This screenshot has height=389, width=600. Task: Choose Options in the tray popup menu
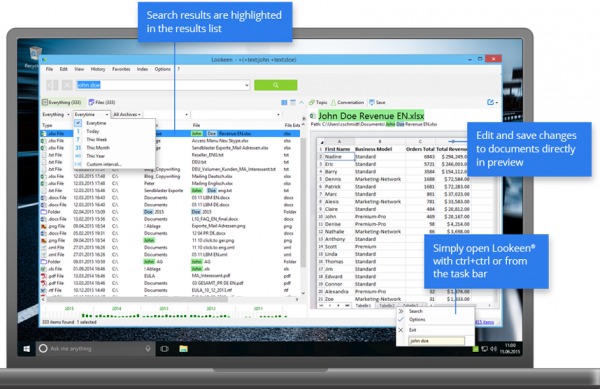pos(417,319)
